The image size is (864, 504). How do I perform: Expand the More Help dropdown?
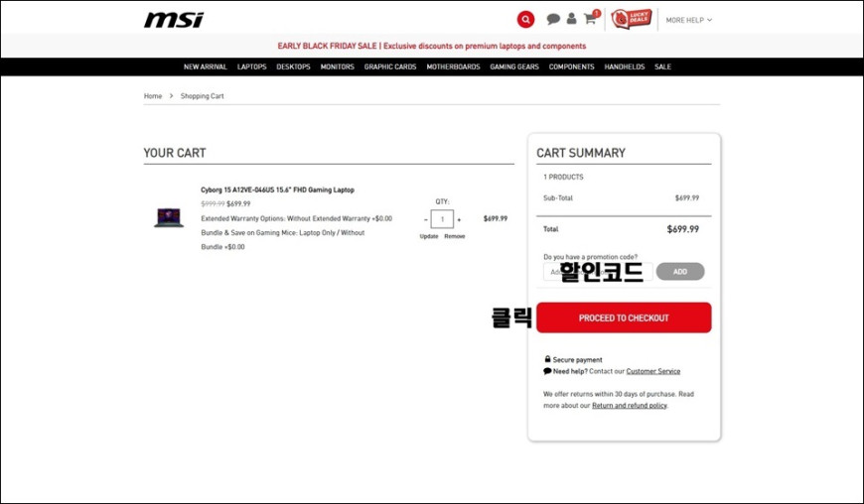coord(689,20)
